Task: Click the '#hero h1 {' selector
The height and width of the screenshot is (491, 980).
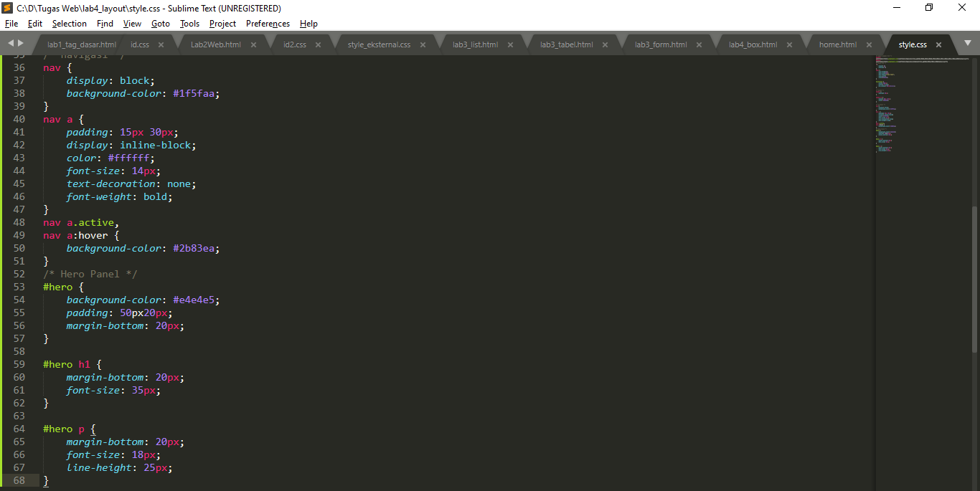Action: point(72,364)
